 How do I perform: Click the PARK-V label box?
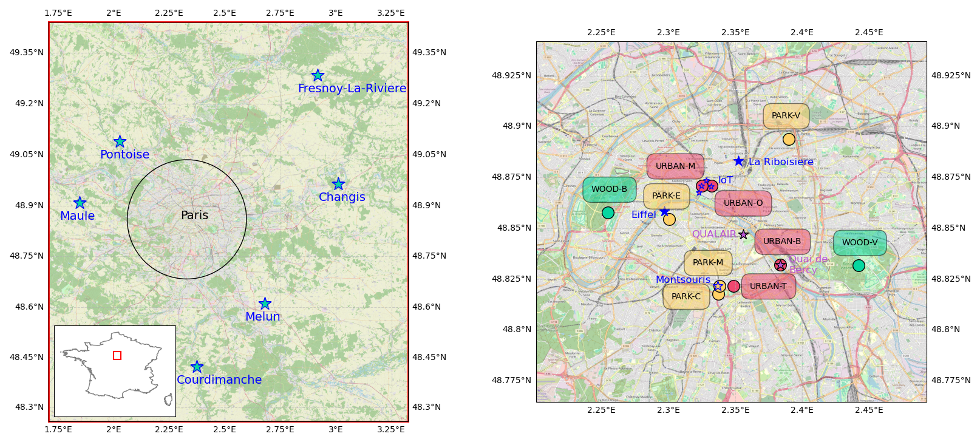(786, 116)
